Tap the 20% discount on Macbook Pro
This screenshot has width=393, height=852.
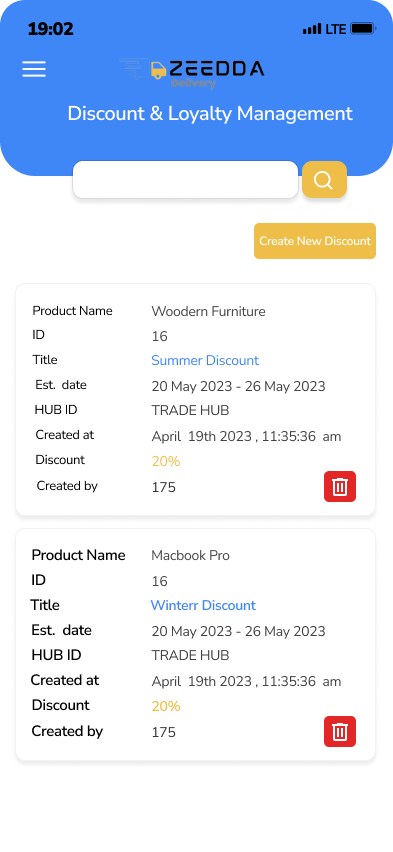click(166, 706)
